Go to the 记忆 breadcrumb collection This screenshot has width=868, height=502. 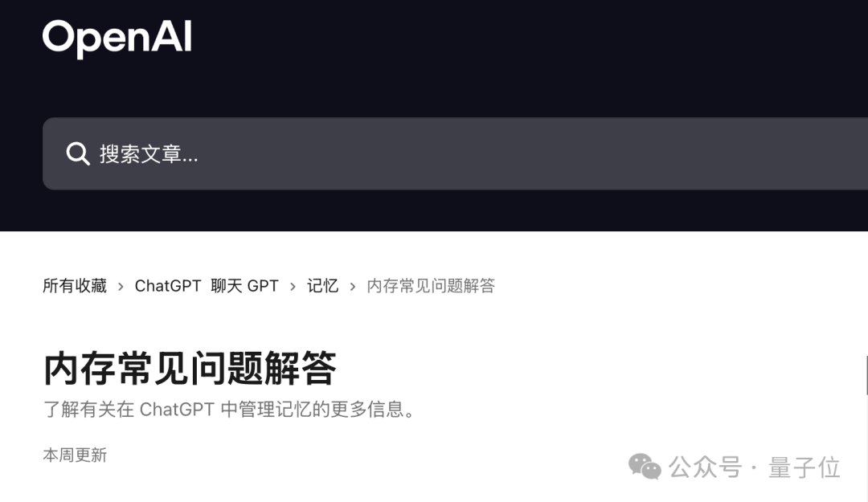pos(323,286)
